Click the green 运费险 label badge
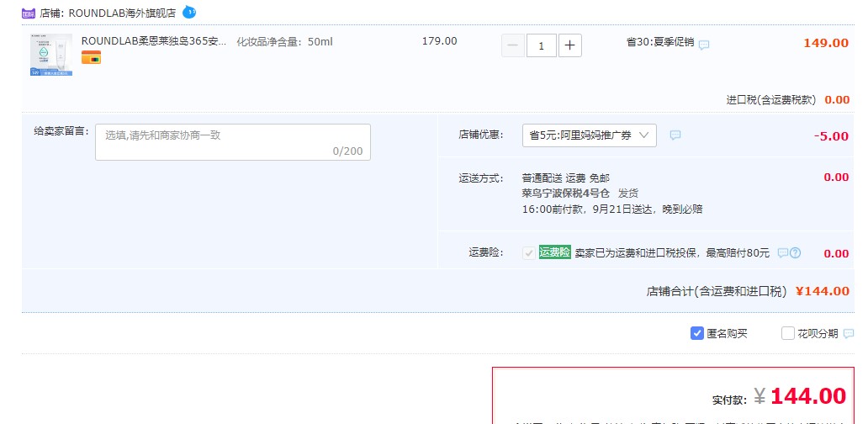Screen dimensions: 868x424 click(554, 252)
